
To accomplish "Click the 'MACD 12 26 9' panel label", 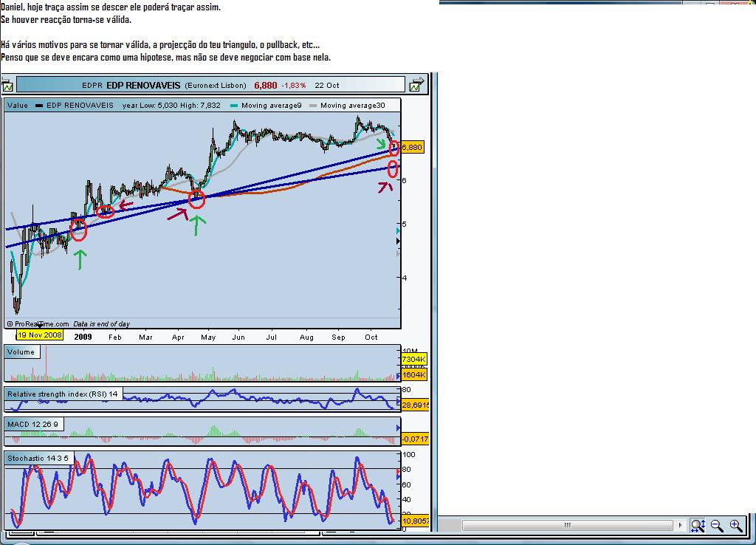I will point(32,424).
